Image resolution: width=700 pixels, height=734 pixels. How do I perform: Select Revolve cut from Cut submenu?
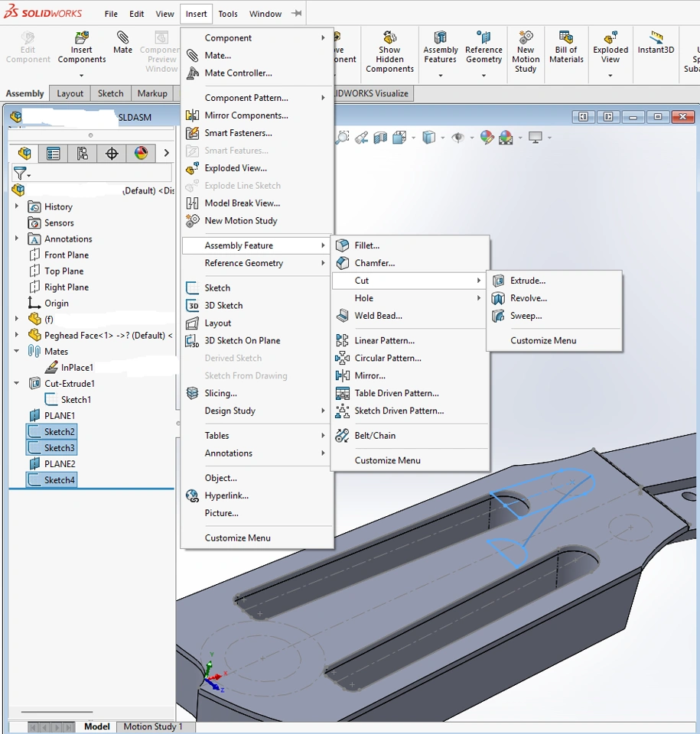pyautogui.click(x=555, y=298)
